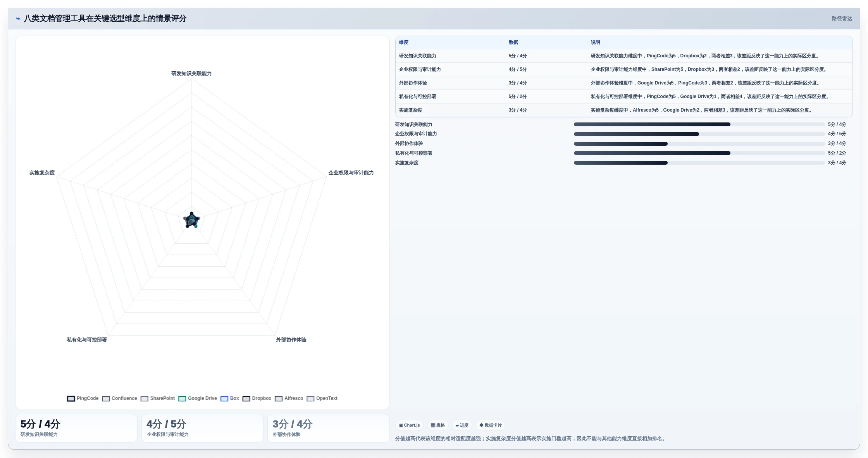Click the 数据卡片 tag chip

coord(491,425)
